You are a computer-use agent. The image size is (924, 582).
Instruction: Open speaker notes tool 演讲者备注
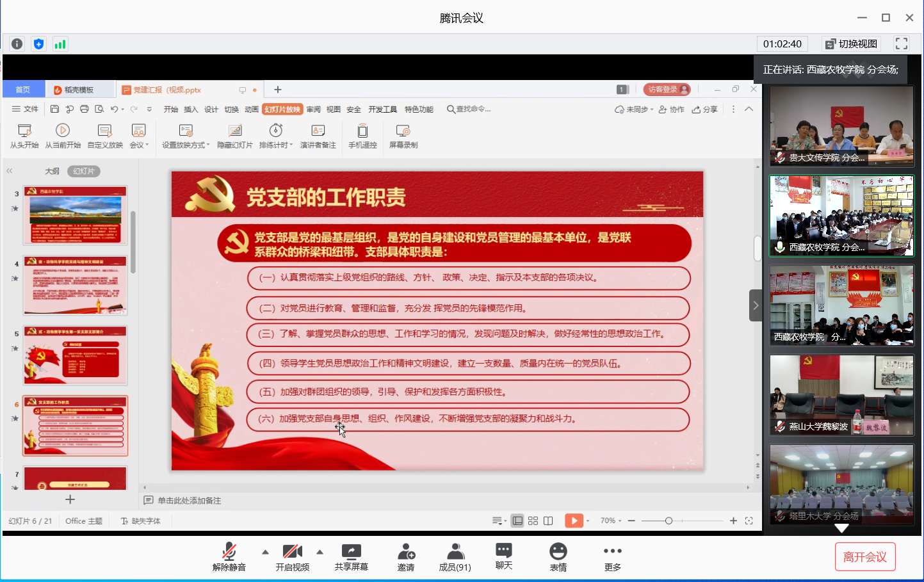(x=317, y=136)
